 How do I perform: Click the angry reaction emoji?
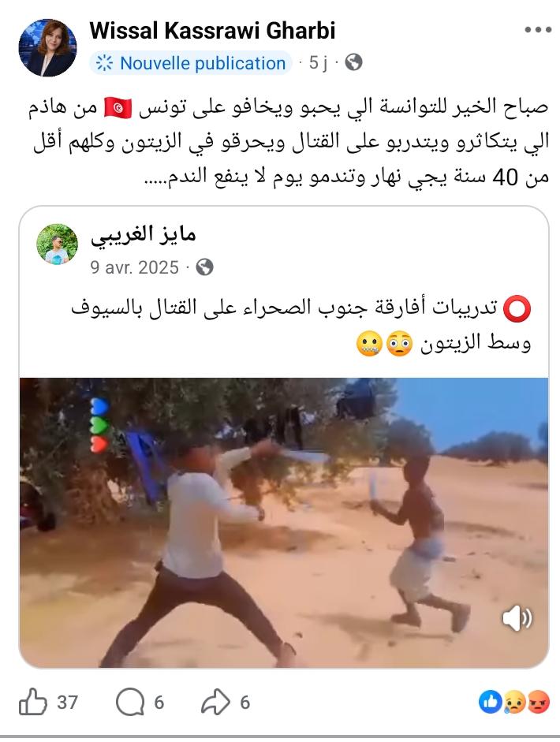(x=538, y=702)
